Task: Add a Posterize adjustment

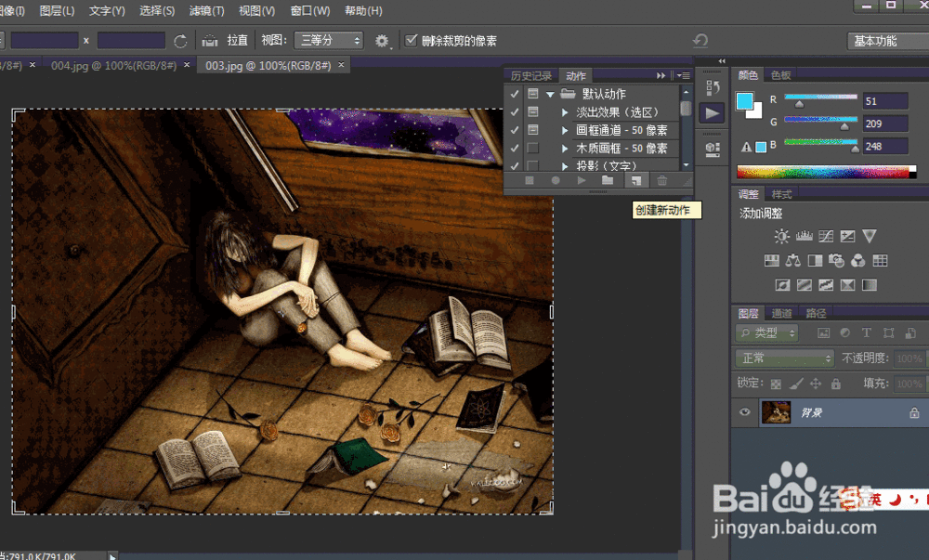Action: pos(804,285)
